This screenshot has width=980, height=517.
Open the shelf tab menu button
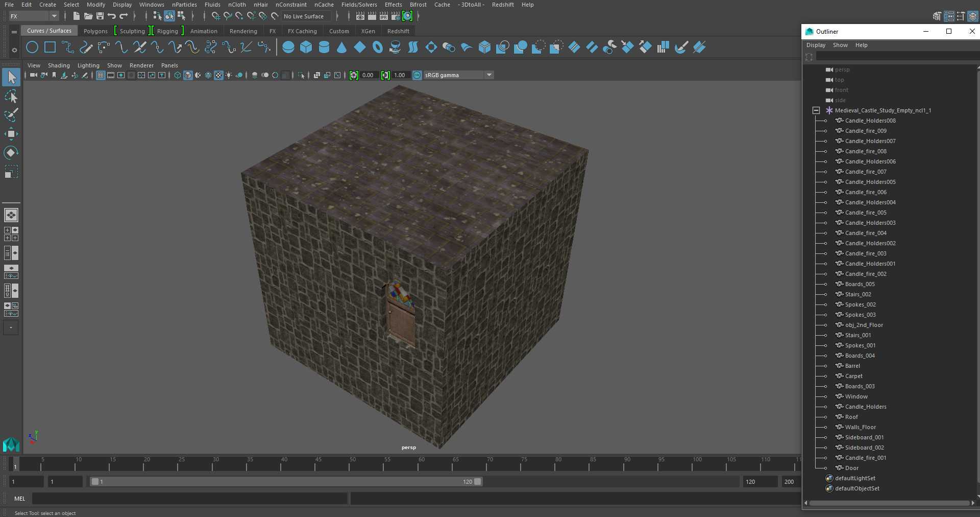(14, 32)
